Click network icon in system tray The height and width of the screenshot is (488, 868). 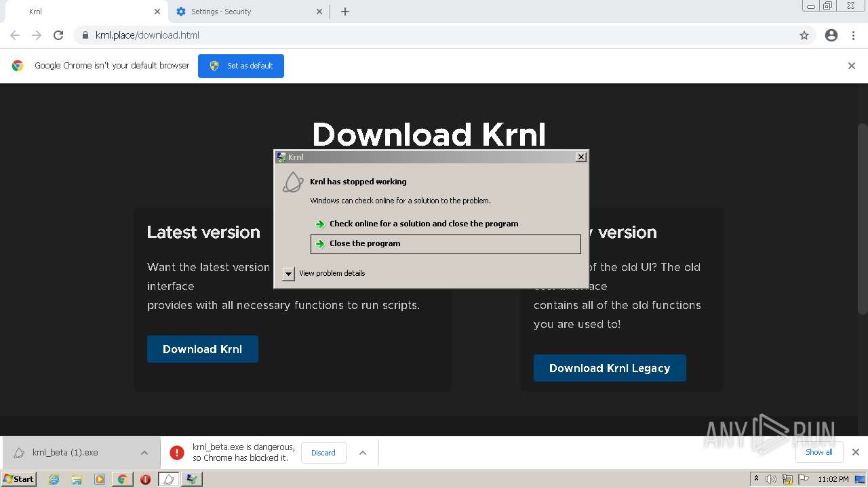pos(787,479)
